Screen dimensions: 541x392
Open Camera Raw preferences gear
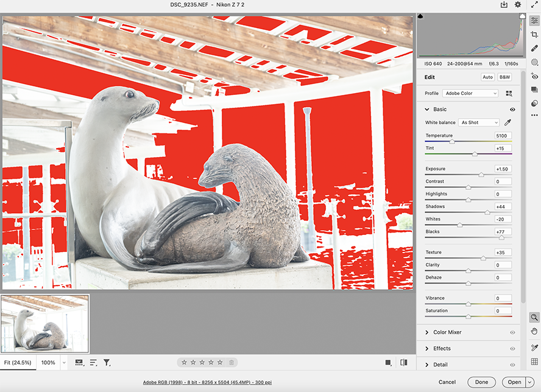(518, 5)
